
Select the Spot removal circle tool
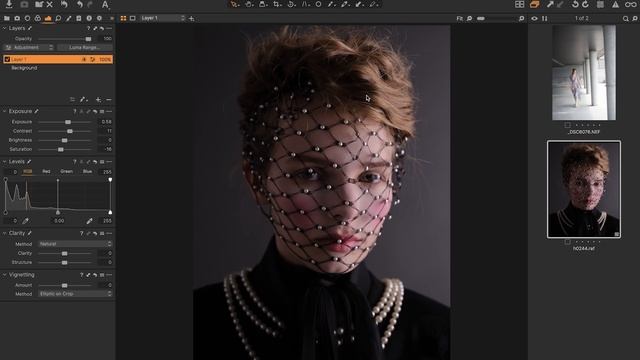tap(318, 4)
